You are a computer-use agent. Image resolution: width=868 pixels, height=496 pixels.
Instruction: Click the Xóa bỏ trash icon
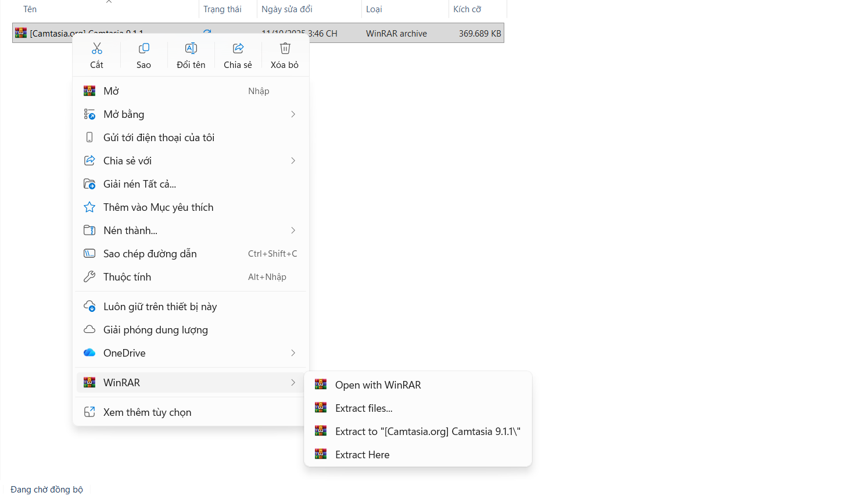285,49
